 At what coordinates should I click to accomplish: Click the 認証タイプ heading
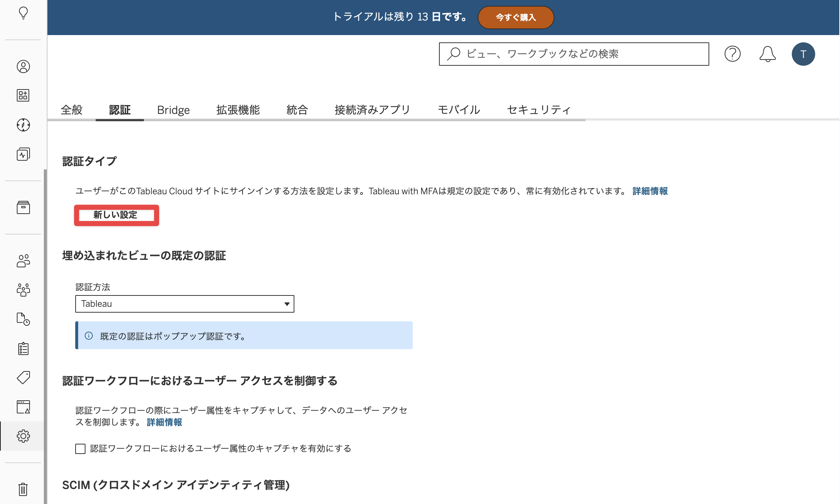(x=89, y=161)
